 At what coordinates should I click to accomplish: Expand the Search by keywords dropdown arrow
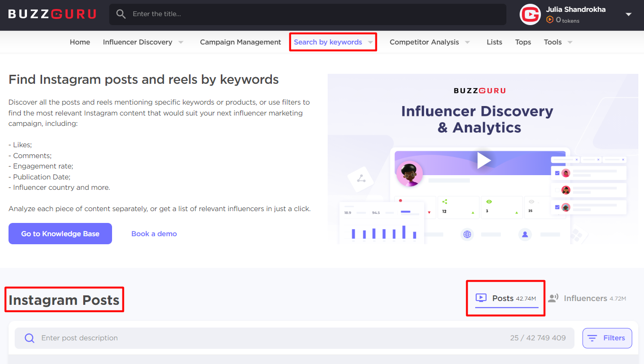pos(370,42)
